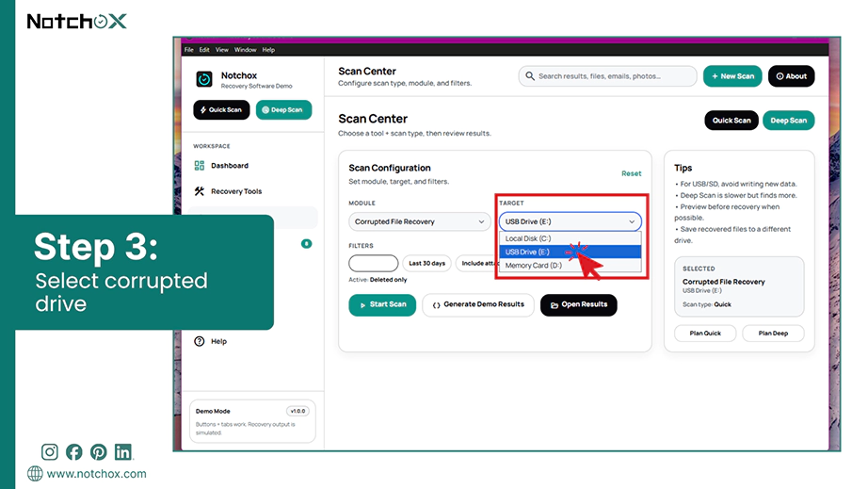Expand the Module dropdown Corrupted File Recovery
Viewport: 868px width, 489px height.
click(420, 221)
